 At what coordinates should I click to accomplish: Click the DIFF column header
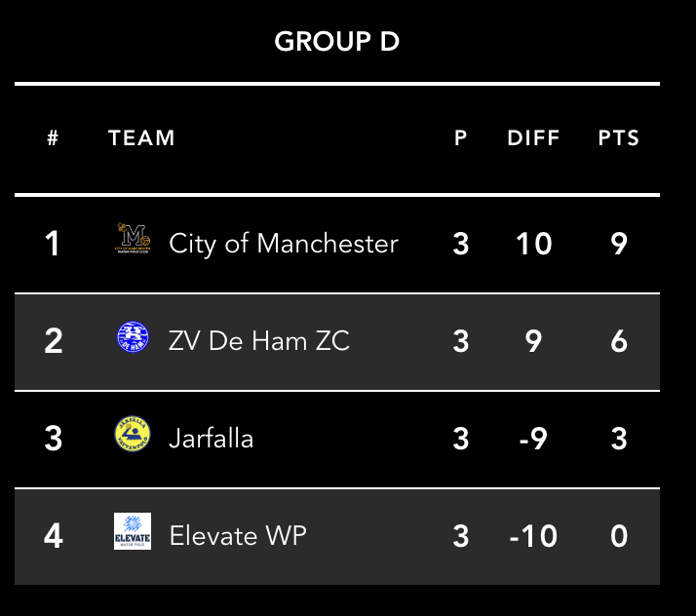(x=533, y=138)
